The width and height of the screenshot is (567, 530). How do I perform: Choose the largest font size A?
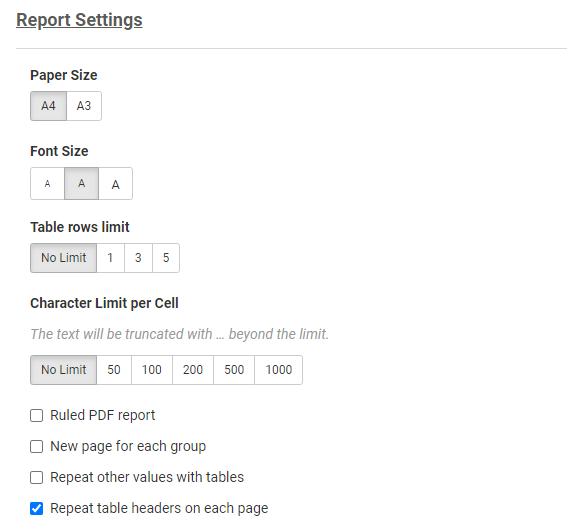tap(115, 184)
